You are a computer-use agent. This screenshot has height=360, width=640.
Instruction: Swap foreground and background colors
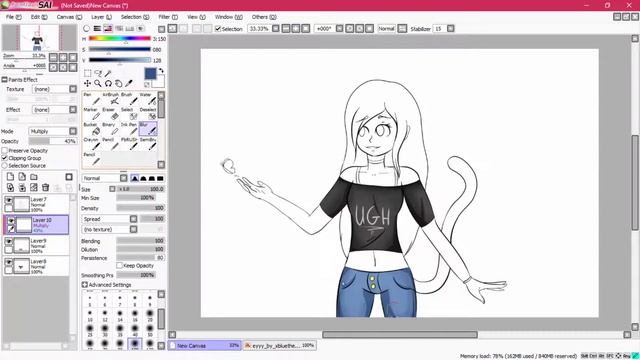(161, 71)
